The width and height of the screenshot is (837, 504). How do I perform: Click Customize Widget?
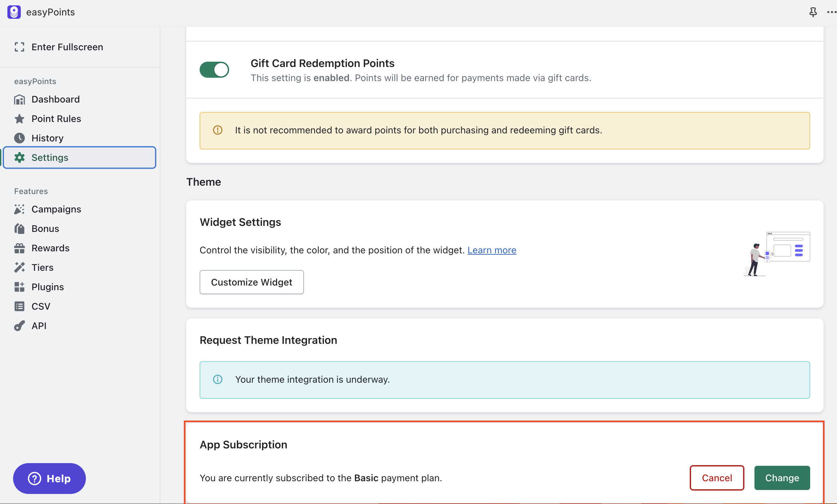point(251,282)
